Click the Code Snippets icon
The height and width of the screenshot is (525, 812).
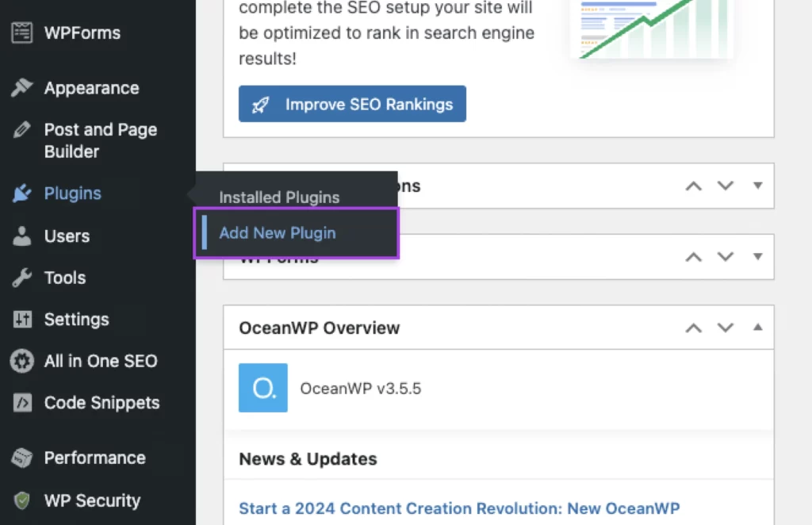(22, 403)
